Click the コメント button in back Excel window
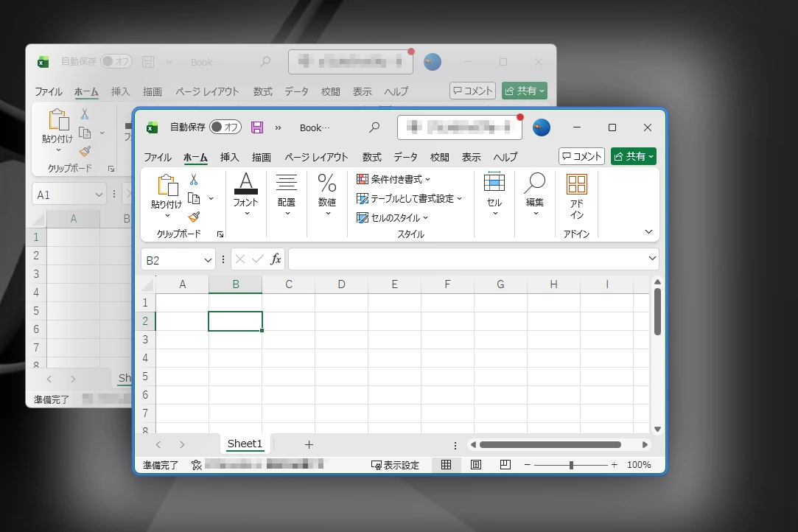The height and width of the screenshot is (532, 798). click(473, 91)
